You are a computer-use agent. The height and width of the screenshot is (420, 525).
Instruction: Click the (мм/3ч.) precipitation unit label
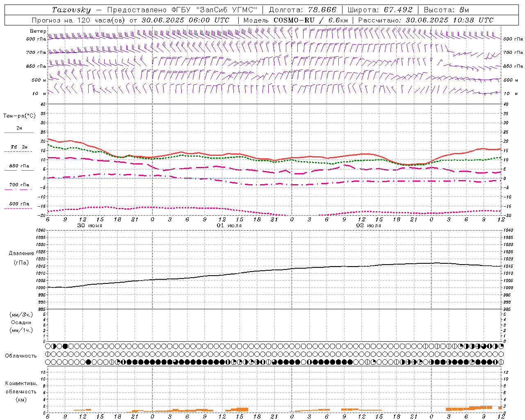(21, 315)
